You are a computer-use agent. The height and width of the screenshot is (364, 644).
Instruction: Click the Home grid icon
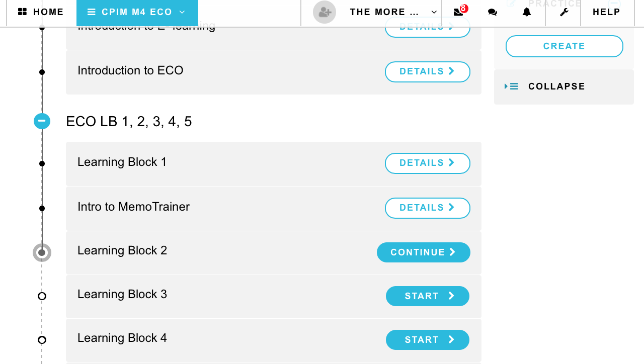pos(22,12)
